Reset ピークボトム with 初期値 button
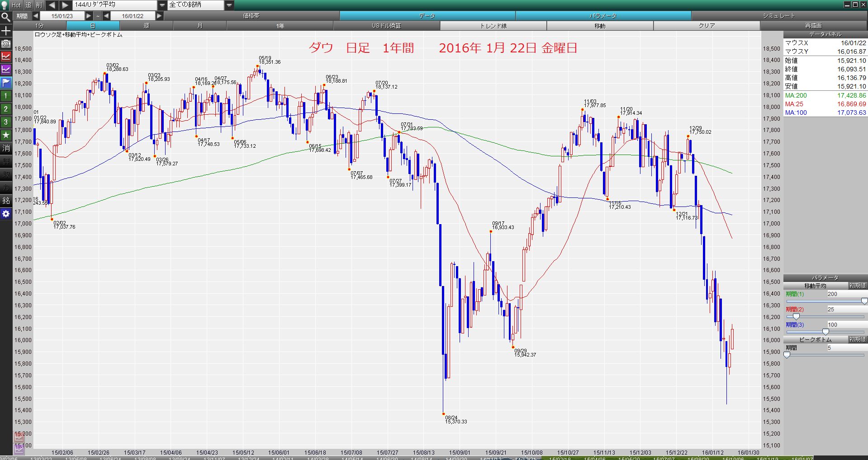The width and height of the screenshot is (868, 460). [x=858, y=339]
